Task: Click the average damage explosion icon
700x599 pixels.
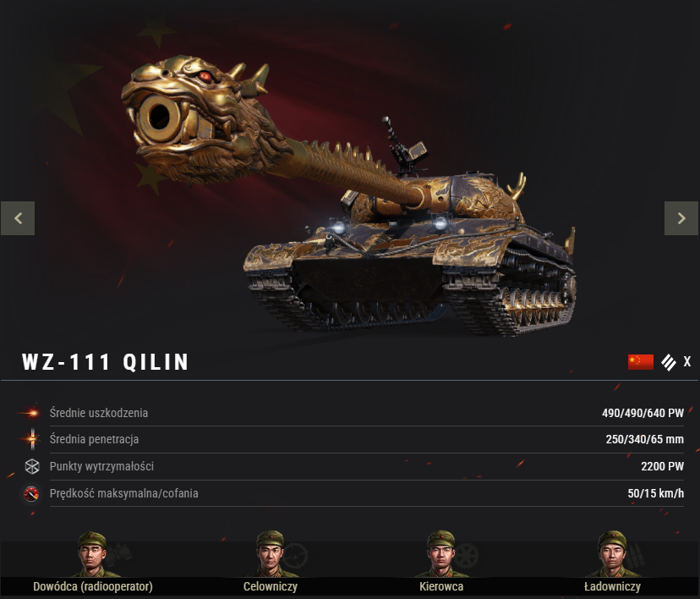Action: coord(31,413)
